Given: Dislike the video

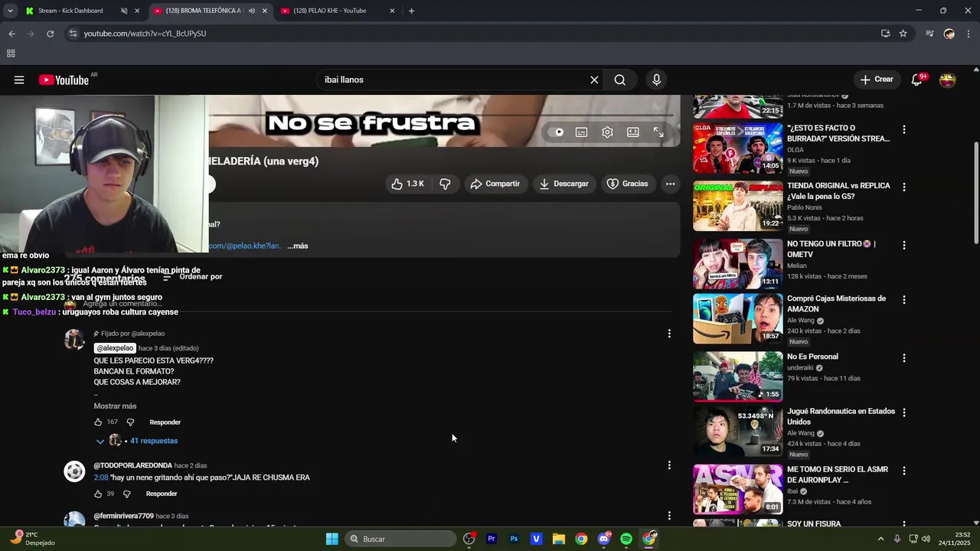Looking at the screenshot, I should pos(445,184).
